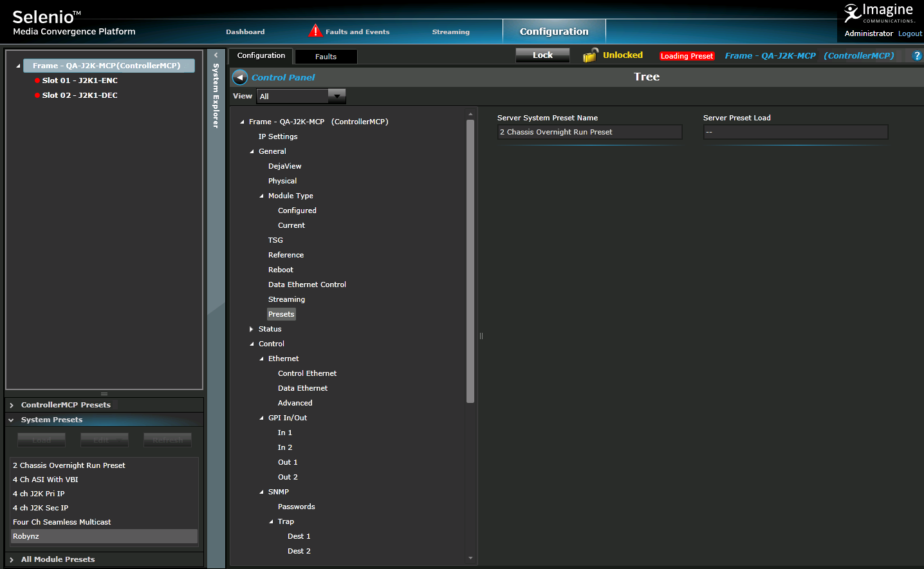Expand the Status tree node
Viewport: 924px width, 569px height.
point(252,329)
